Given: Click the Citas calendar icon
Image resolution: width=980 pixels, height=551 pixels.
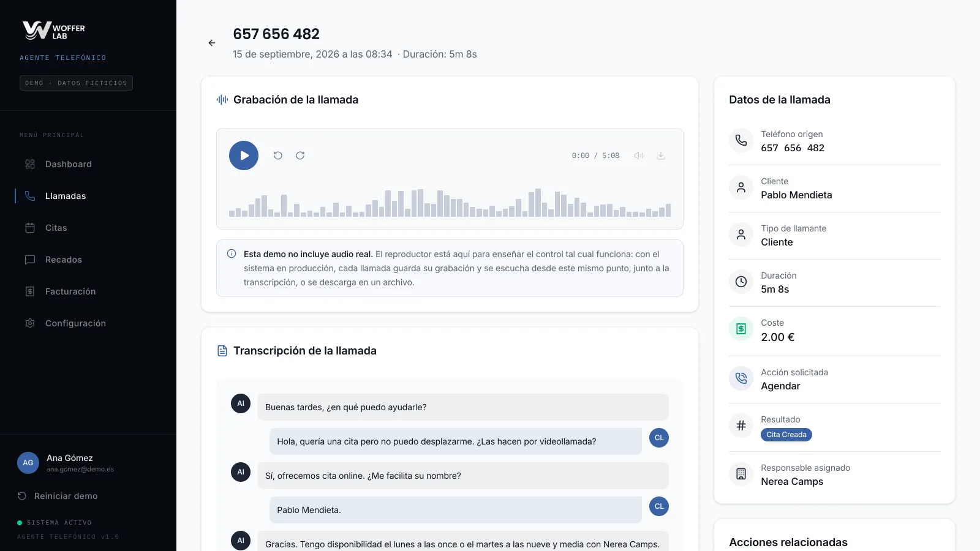Looking at the screenshot, I should click(30, 228).
